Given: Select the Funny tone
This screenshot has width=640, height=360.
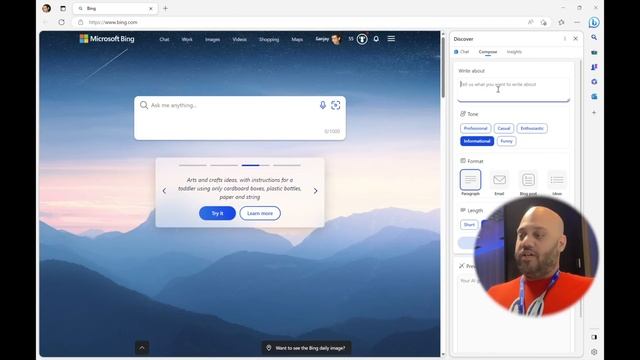Looking at the screenshot, I should coord(507,141).
